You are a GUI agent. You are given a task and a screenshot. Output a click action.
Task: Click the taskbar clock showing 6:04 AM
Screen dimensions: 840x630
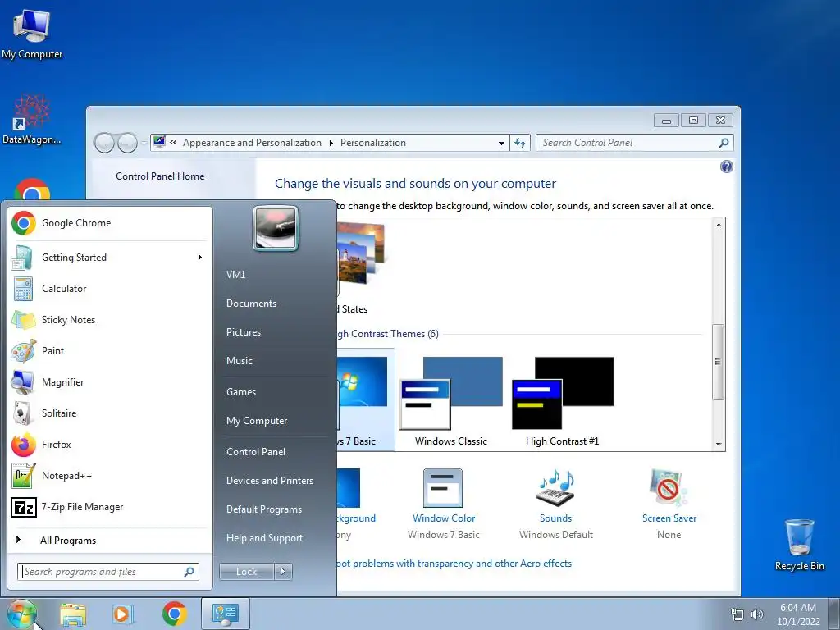click(798, 614)
